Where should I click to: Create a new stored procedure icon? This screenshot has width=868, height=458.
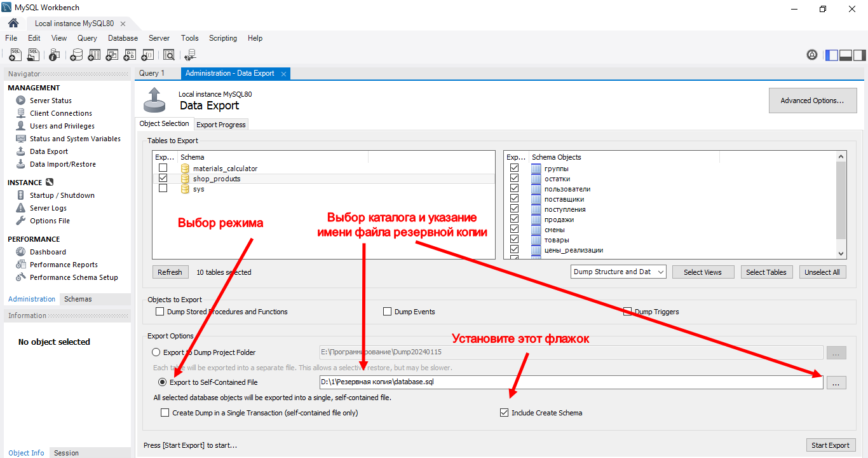(130, 55)
